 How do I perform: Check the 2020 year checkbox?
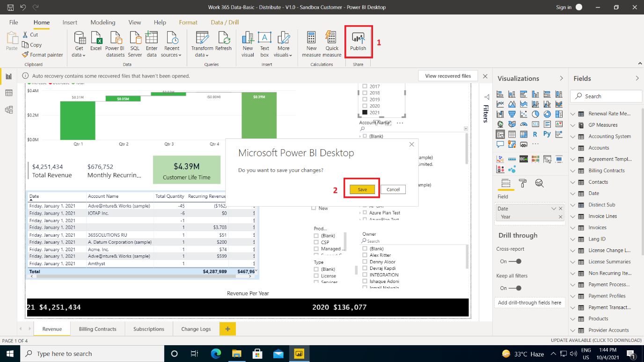click(365, 106)
